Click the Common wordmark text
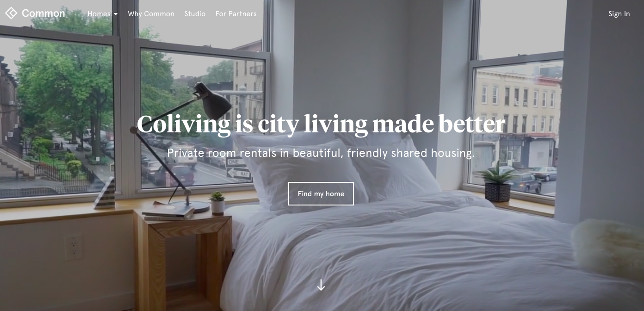The image size is (644, 311). (43, 13)
